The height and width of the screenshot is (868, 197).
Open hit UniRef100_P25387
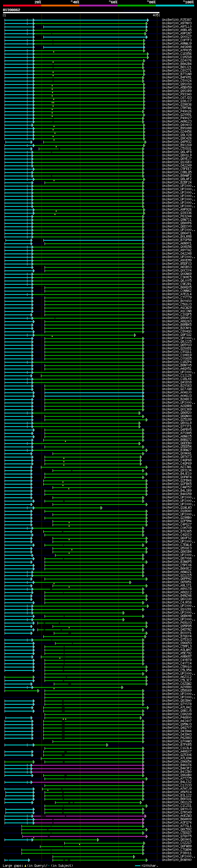177,20
